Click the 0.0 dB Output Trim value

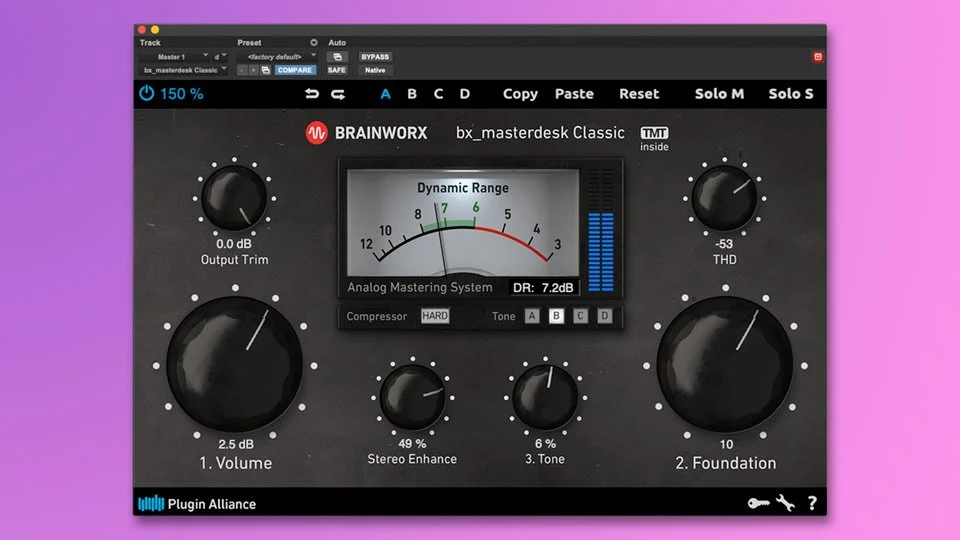pos(234,244)
